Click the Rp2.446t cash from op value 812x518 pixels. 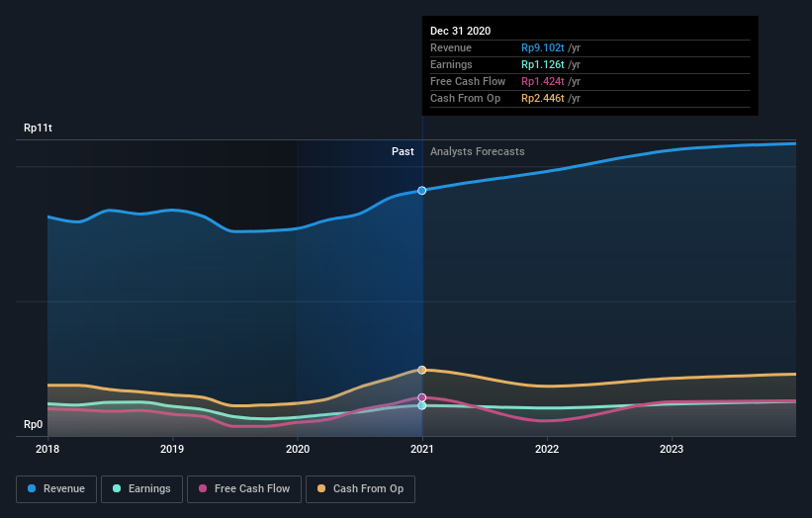543,98
